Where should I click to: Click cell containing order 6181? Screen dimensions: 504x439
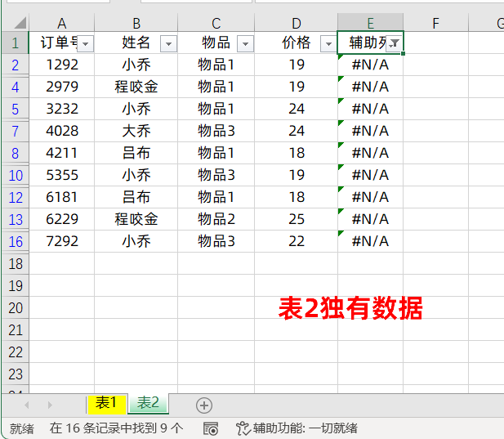(62, 197)
